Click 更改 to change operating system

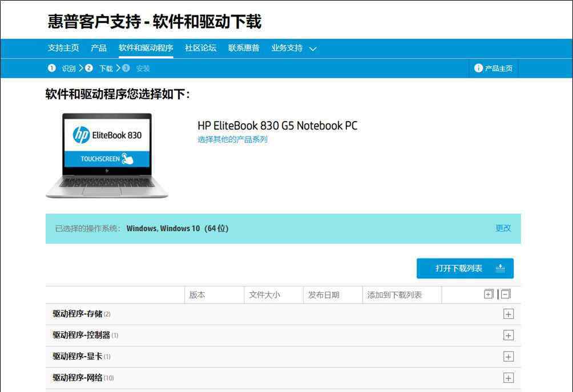click(x=503, y=228)
